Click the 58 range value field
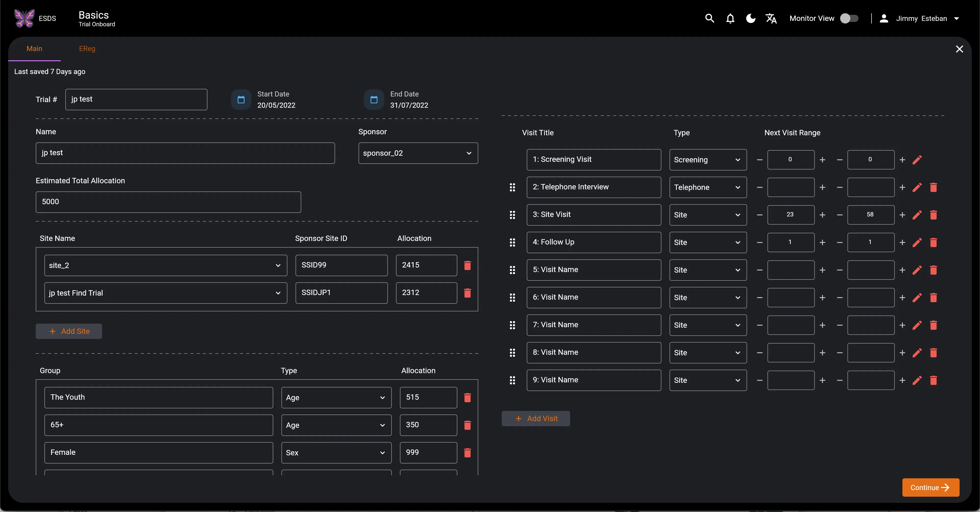 (x=871, y=215)
